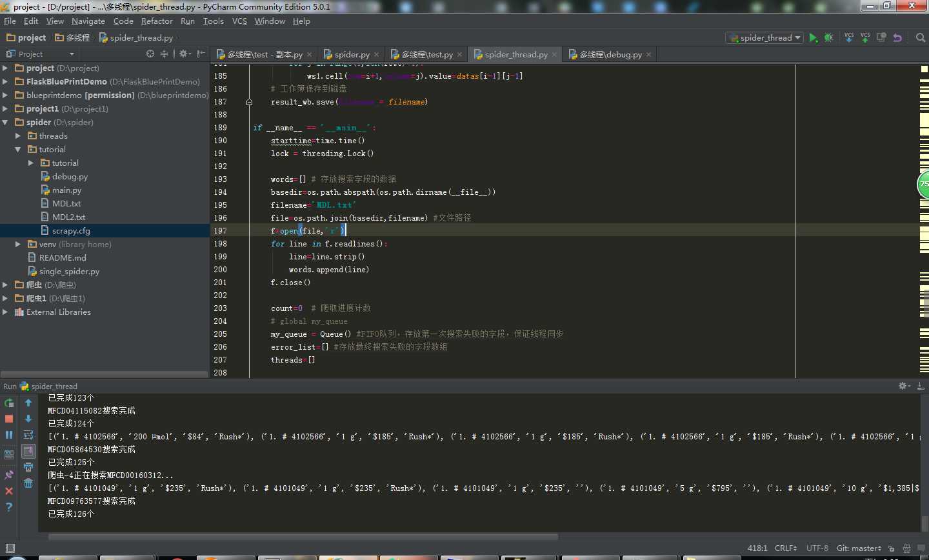Screen dimensions: 929x560
Task: Expand the project (D:\project) node
Action: (5, 68)
